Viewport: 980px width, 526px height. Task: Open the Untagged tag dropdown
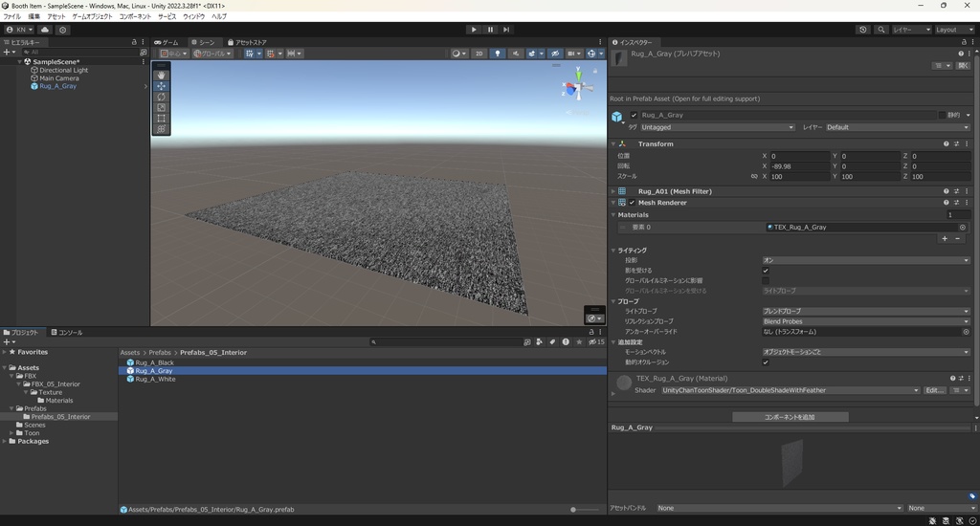[x=718, y=127]
